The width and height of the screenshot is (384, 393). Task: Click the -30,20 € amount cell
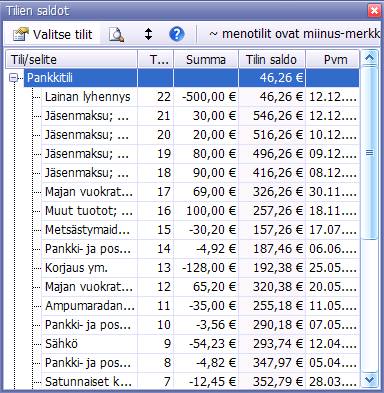[206, 230]
